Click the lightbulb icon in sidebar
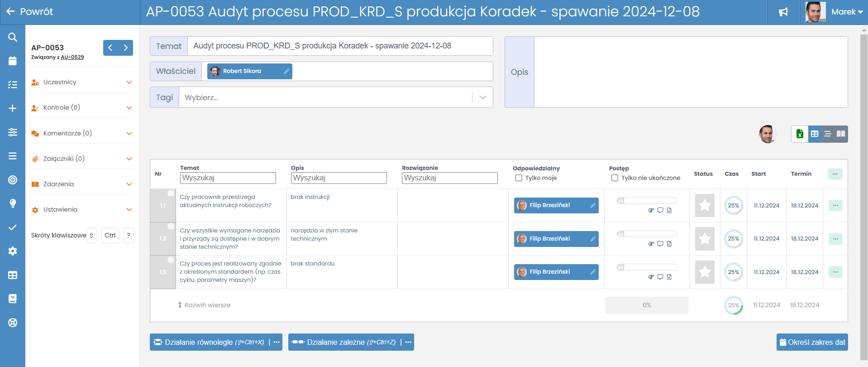This screenshot has height=367, width=868. (13, 203)
